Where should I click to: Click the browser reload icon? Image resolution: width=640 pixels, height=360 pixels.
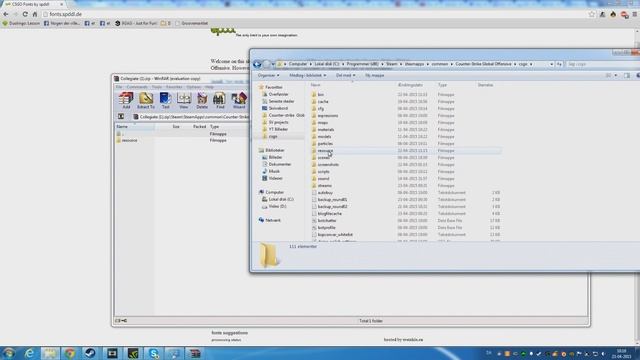pos(25,14)
